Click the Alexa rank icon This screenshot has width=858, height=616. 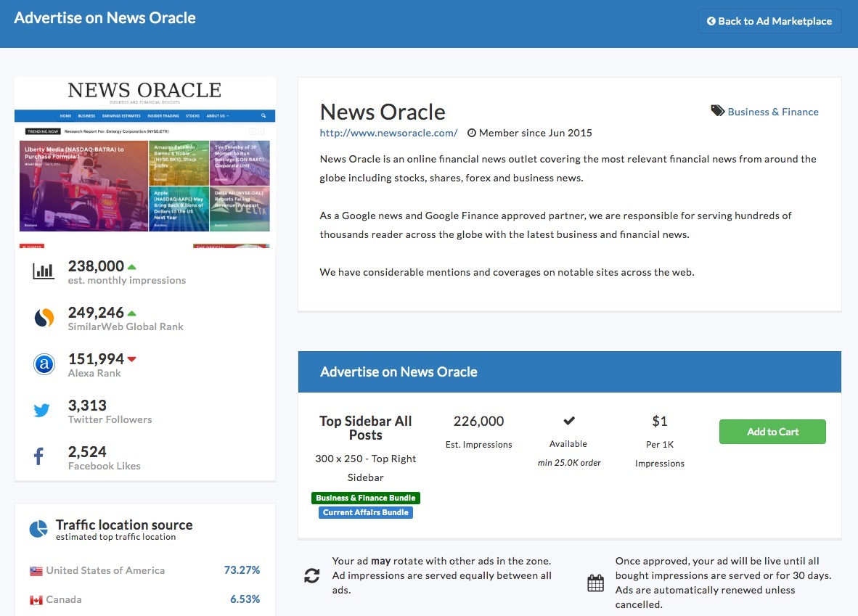(44, 364)
